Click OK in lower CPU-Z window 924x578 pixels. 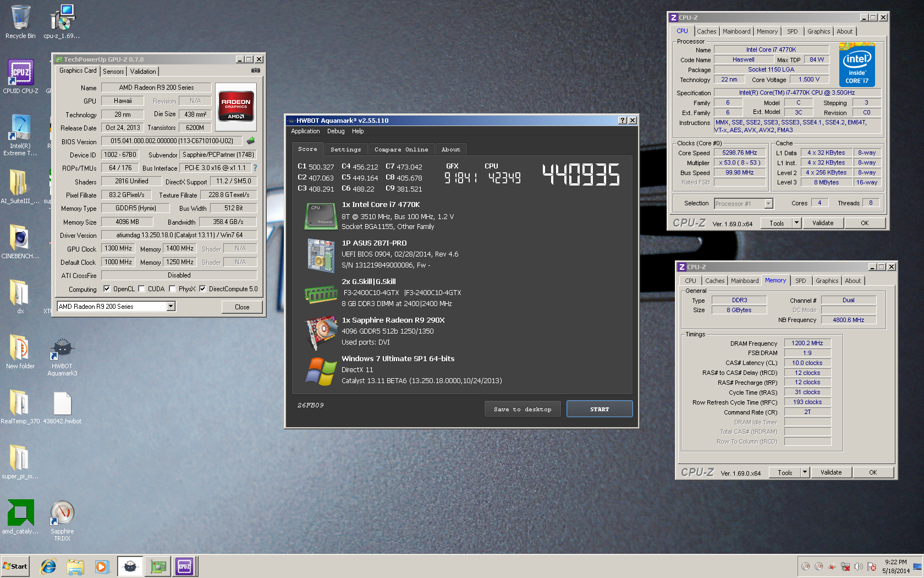873,472
